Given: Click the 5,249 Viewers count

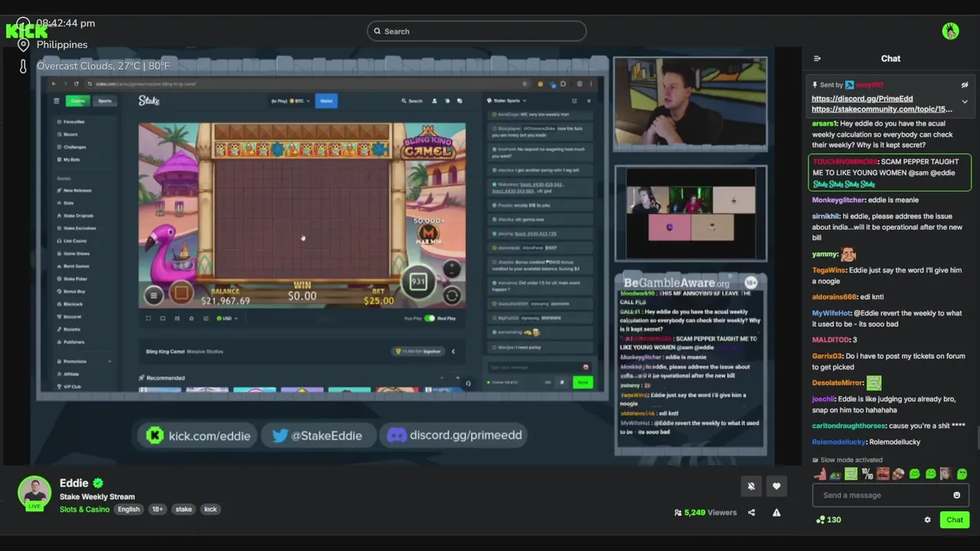Looking at the screenshot, I should [x=705, y=513].
